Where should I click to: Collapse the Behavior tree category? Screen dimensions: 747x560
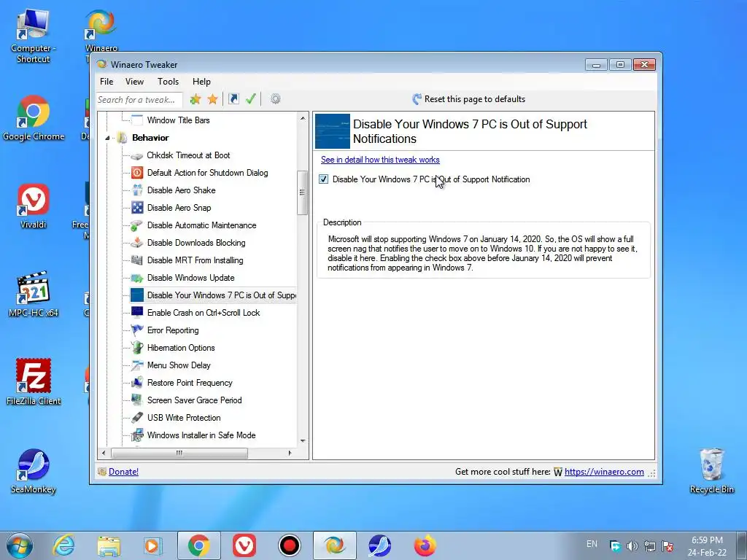pos(108,138)
